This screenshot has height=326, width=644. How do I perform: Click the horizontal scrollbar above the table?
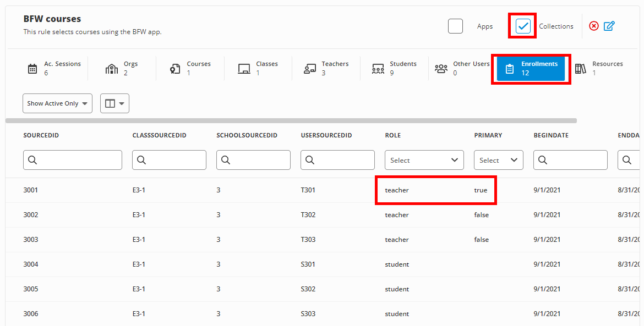291,119
